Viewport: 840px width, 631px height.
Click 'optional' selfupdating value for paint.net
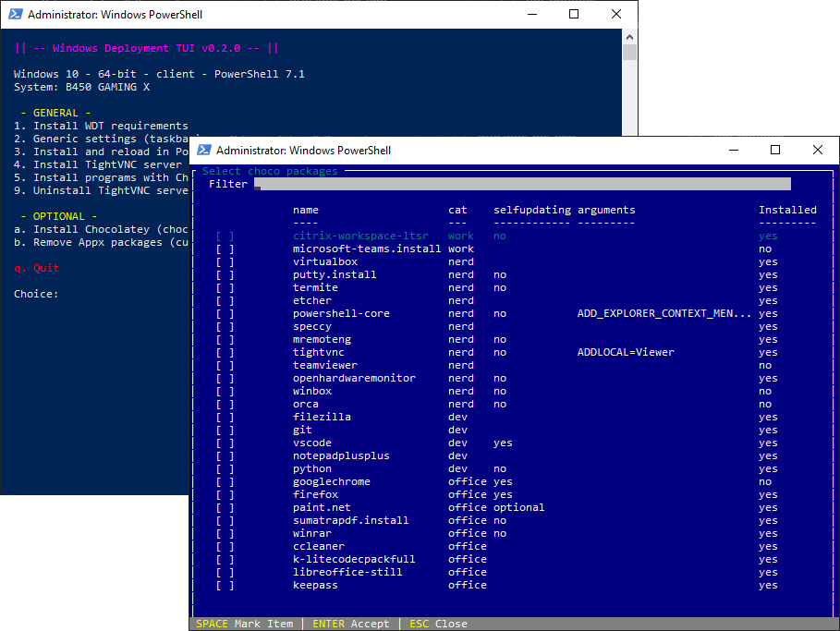(518, 508)
